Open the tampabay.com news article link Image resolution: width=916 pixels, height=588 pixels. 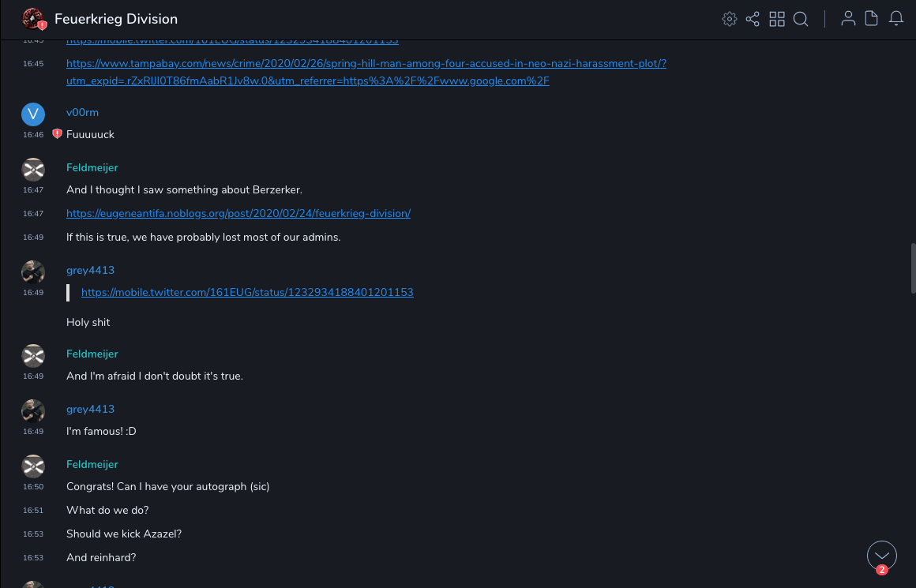click(366, 64)
